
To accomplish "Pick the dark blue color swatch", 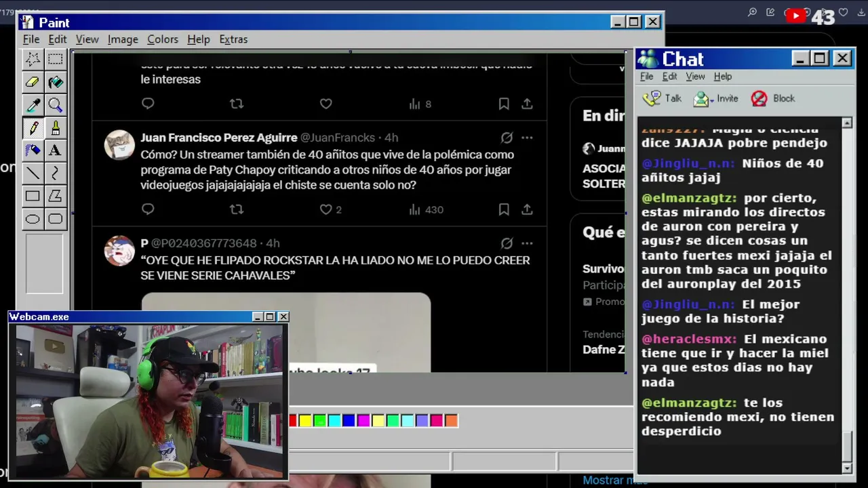I will 349,421.
